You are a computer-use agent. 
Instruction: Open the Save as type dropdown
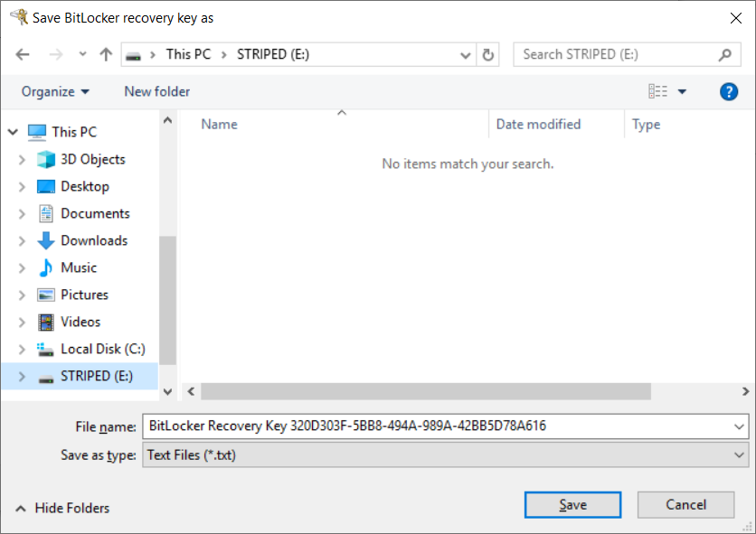(446, 455)
